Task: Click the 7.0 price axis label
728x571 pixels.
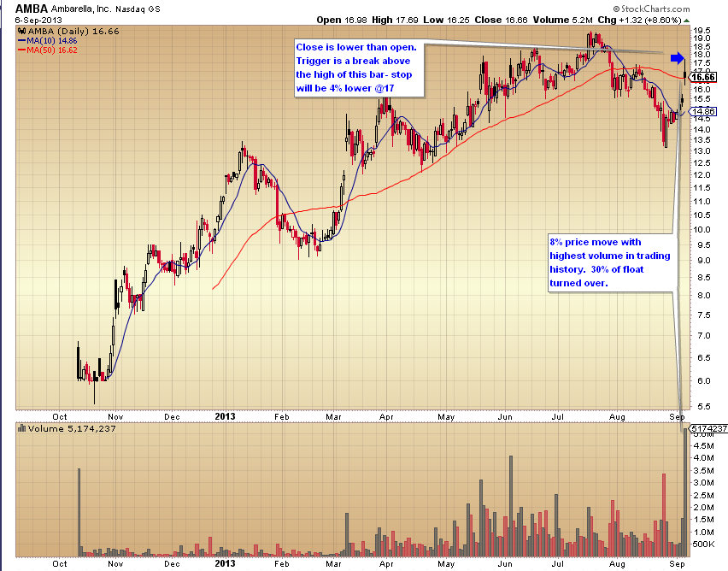Action: [x=704, y=335]
